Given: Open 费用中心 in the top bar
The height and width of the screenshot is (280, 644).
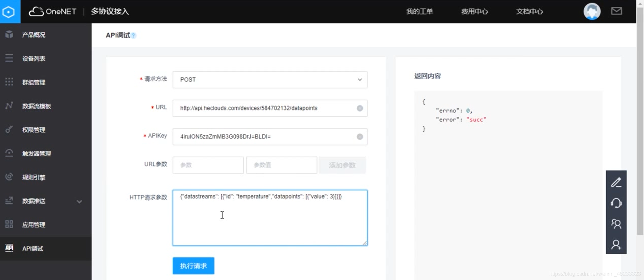Looking at the screenshot, I should [474, 11].
